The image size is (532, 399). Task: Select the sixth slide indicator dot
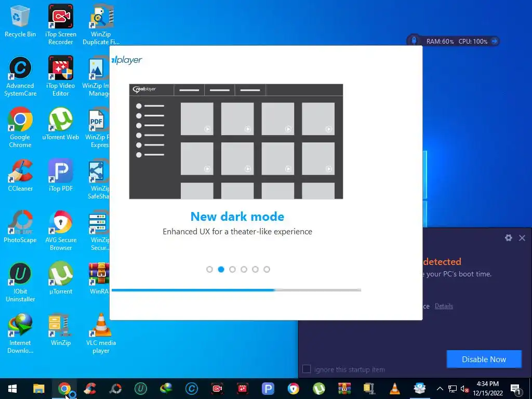click(267, 270)
